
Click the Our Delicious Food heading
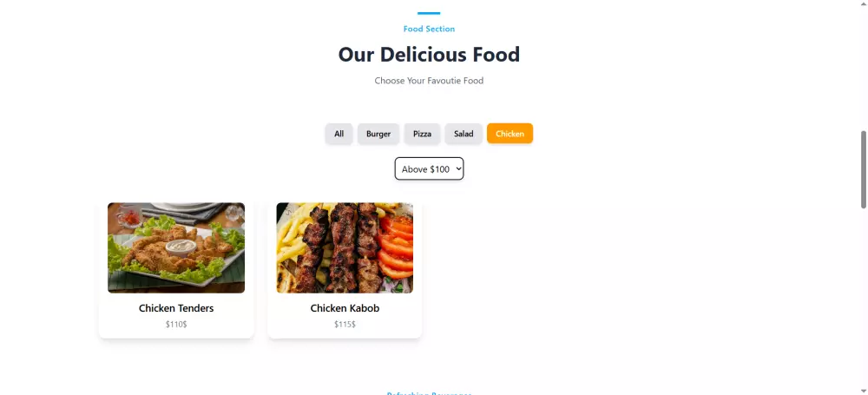pyautogui.click(x=429, y=55)
